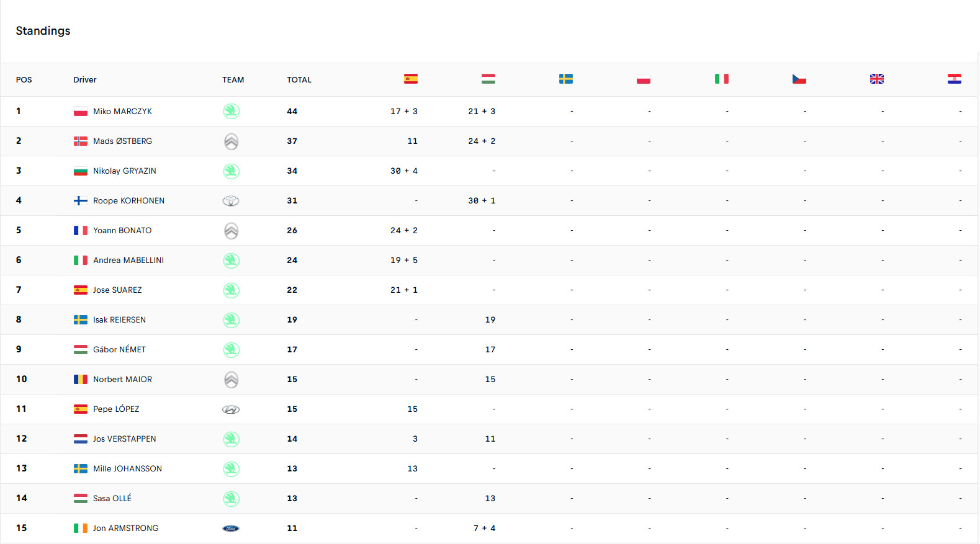980x544 pixels.
Task: Click the Driver column header
Action: 84,80
